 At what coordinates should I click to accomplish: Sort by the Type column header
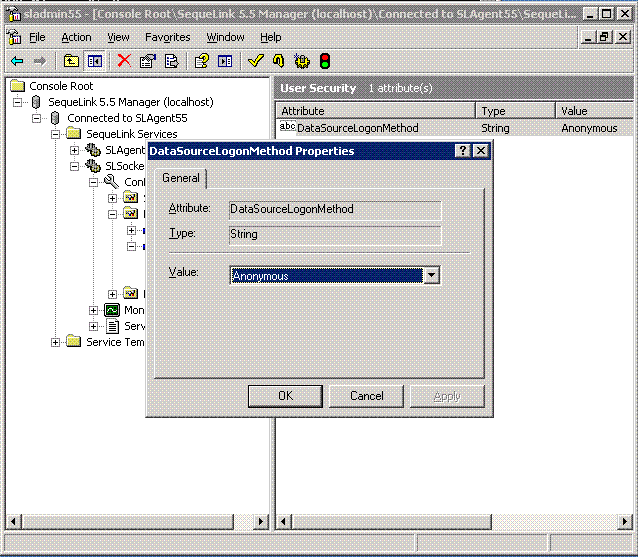coord(515,111)
